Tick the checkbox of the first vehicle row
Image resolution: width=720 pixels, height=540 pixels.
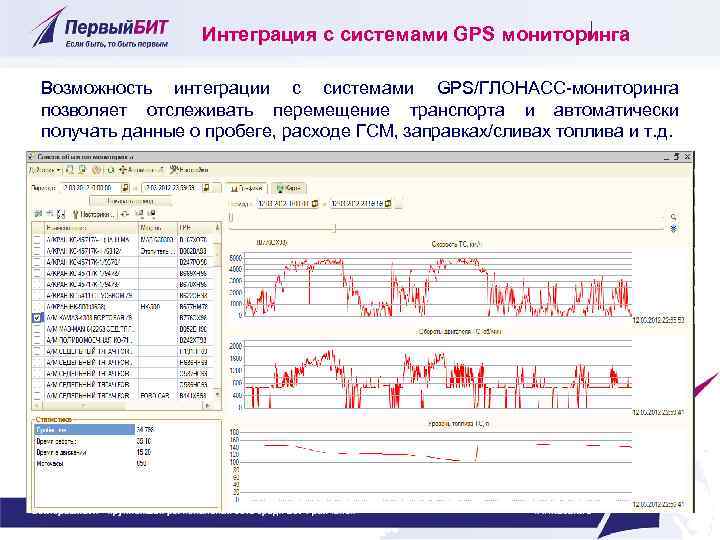37,240
